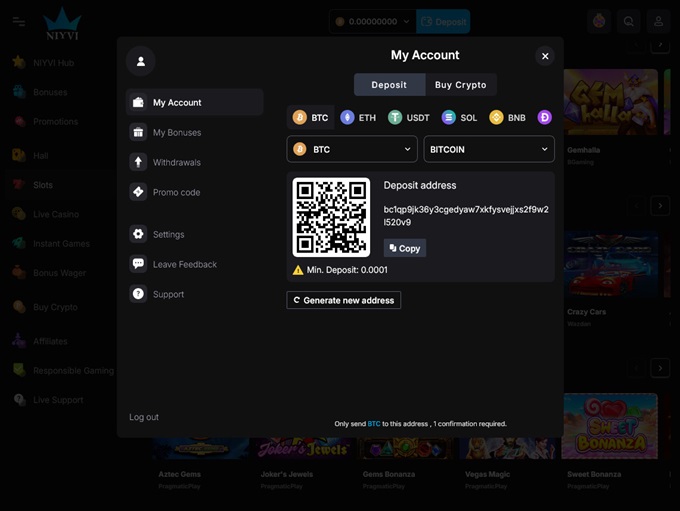Image resolution: width=680 pixels, height=511 pixels.
Task: Click the deposit address QR code
Action: coord(331,217)
